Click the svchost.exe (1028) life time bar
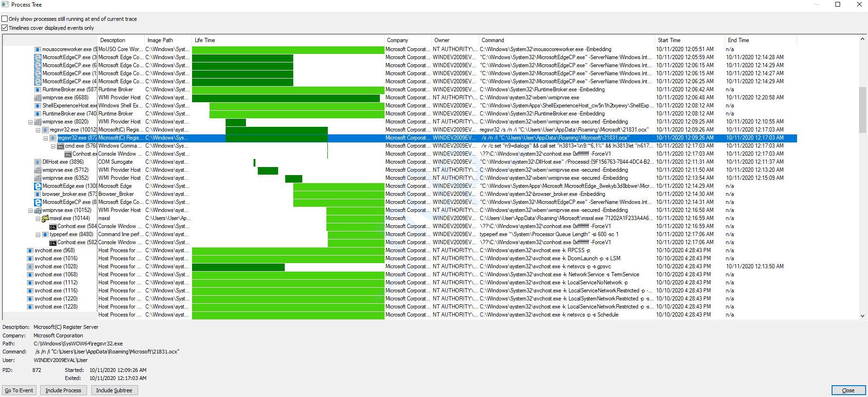Image resolution: width=868 pixels, height=397 pixels. [x=238, y=267]
